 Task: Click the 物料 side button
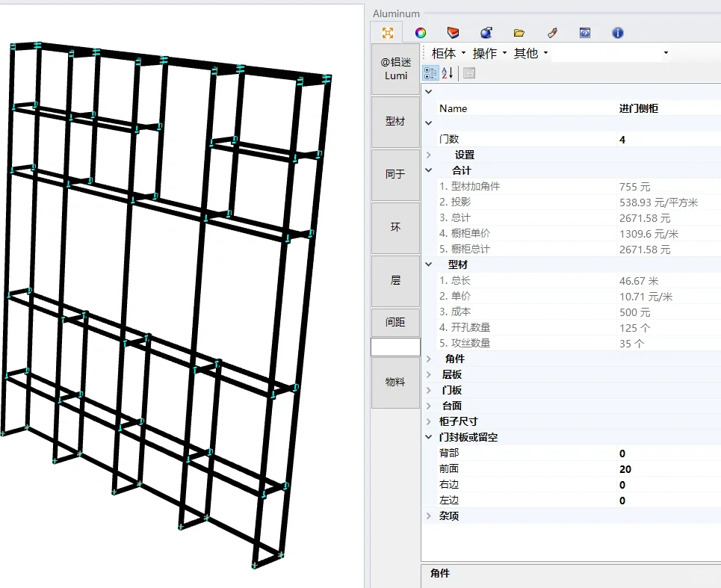pos(395,382)
